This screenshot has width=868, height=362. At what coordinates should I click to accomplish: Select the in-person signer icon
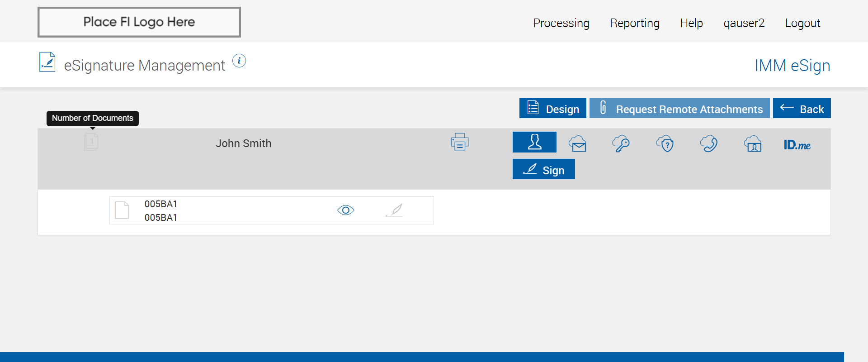coord(534,142)
